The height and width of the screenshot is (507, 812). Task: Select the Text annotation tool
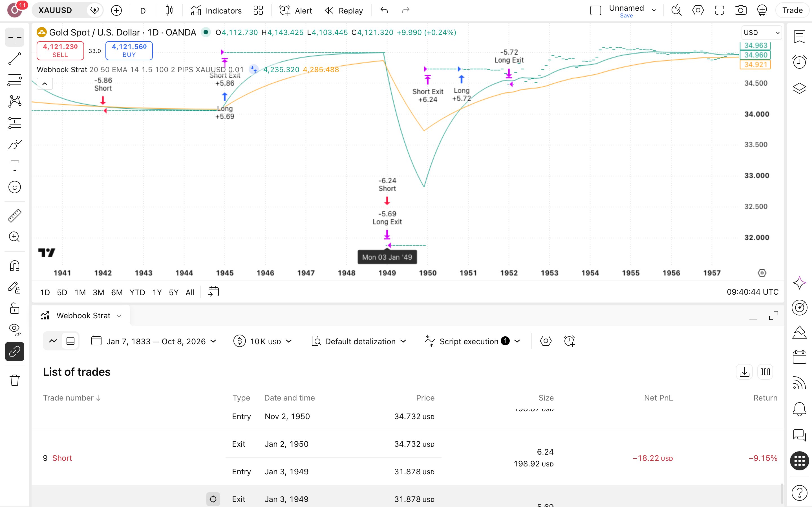coord(14,166)
